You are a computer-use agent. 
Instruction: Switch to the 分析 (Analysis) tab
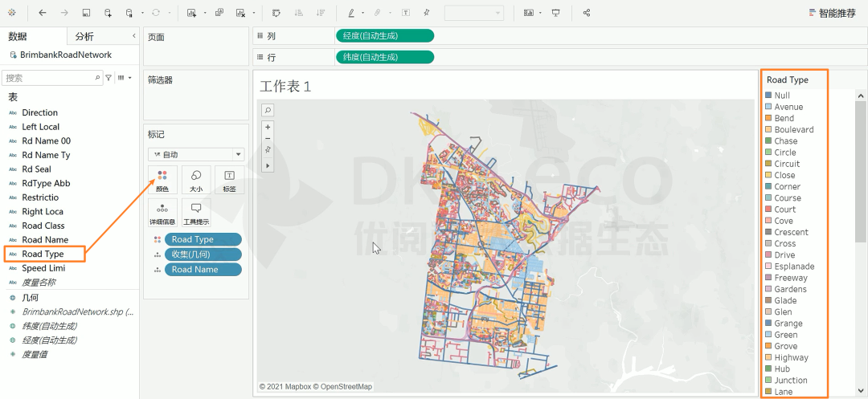tap(84, 37)
